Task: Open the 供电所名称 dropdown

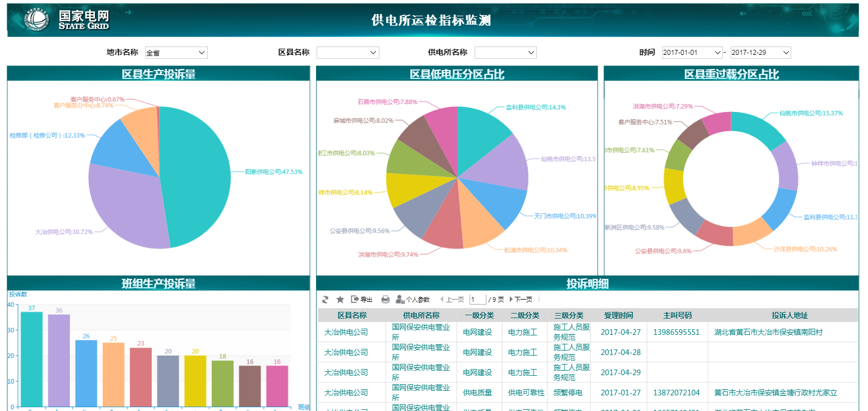Action: point(505,53)
